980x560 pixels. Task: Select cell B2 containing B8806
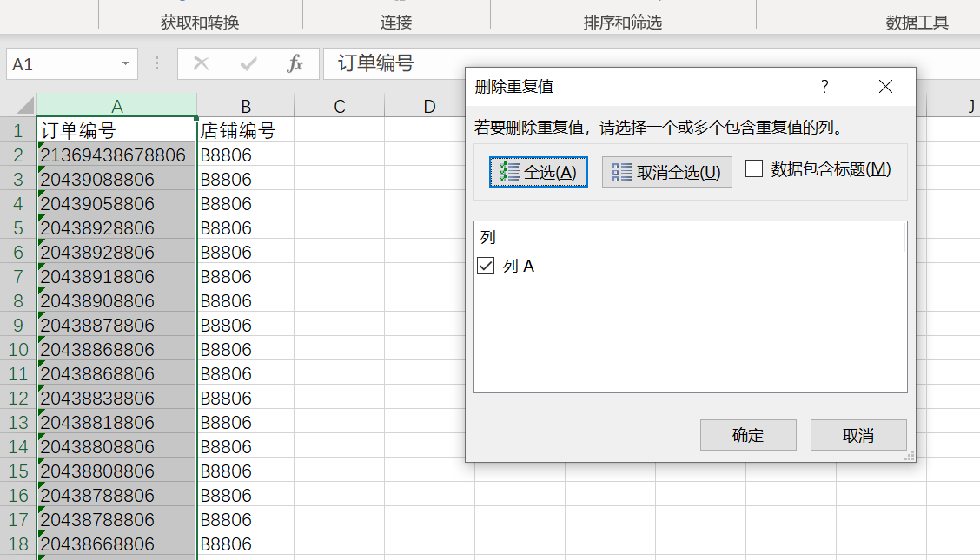point(246,155)
